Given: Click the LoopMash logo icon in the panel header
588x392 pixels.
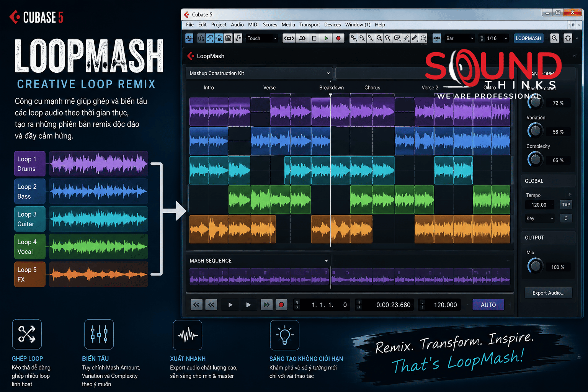Looking at the screenshot, I should pos(191,56).
